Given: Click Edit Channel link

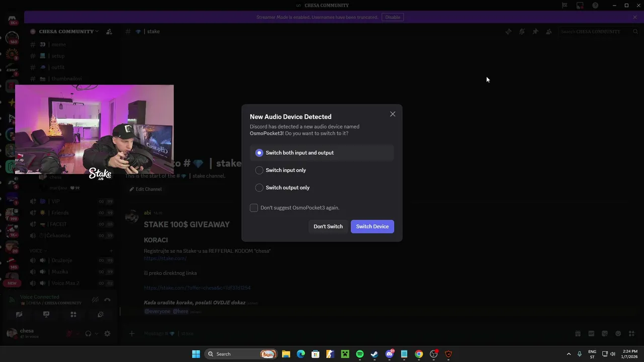Looking at the screenshot, I should [x=146, y=189].
